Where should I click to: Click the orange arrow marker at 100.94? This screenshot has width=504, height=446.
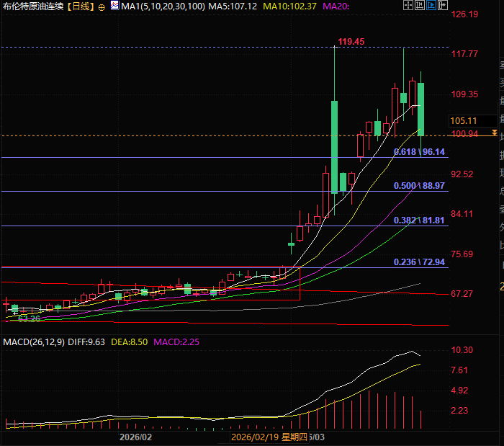pyautogui.click(x=494, y=133)
